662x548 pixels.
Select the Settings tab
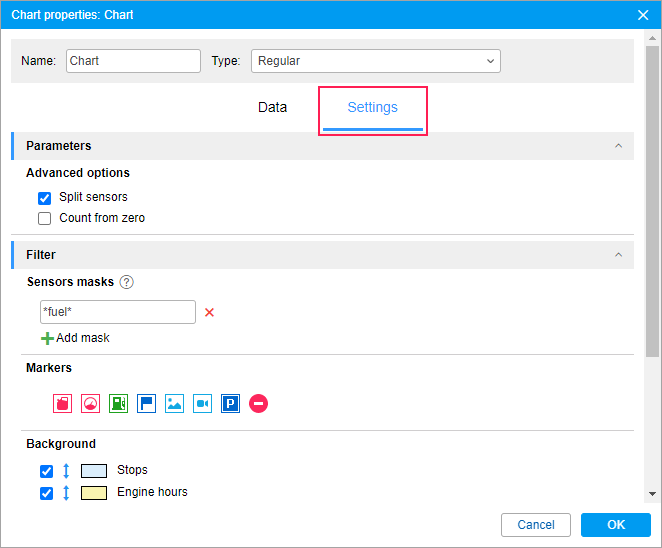[372, 108]
